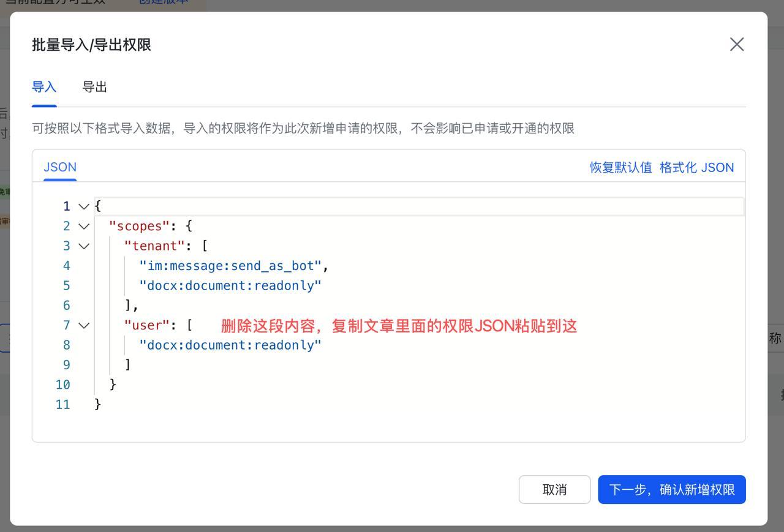Click "docx:document:readonly" on line 8
The image size is (784, 532).
230,345
